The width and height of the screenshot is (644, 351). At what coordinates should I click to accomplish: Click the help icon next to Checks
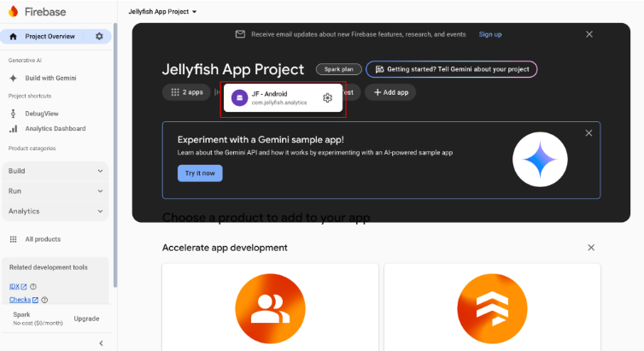coord(44,300)
